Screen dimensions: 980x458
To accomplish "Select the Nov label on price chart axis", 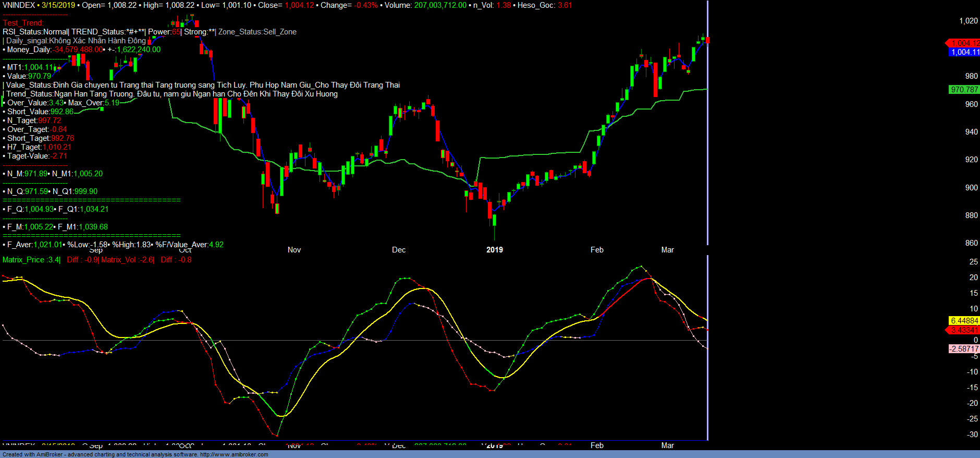I will [x=294, y=250].
